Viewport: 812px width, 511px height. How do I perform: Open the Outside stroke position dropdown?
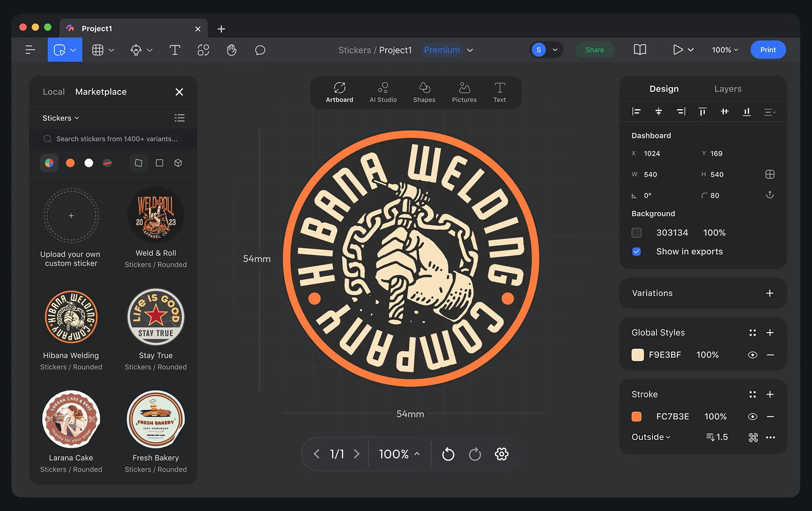coord(651,437)
